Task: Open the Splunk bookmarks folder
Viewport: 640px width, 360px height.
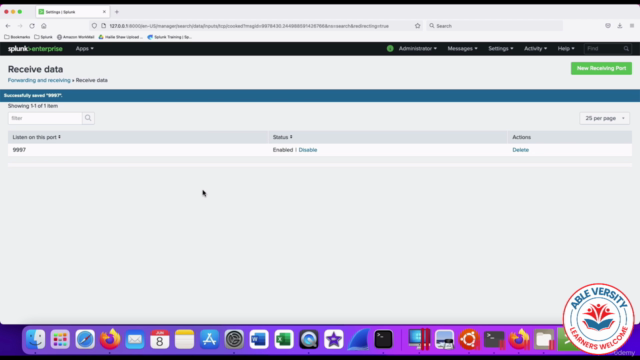Action: [43, 37]
